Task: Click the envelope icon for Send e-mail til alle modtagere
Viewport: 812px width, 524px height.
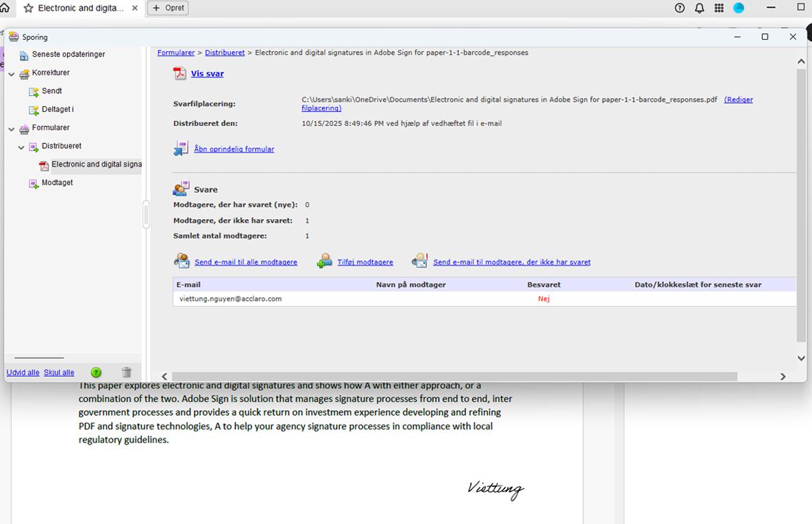Action: [x=181, y=260]
